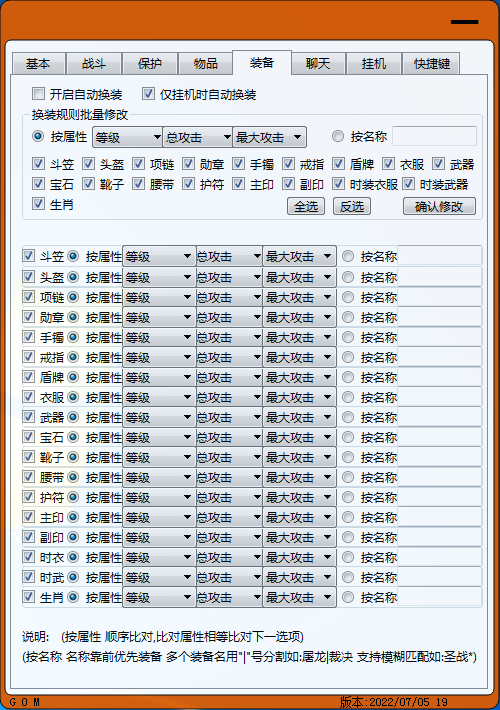Click the 全选 button
This screenshot has width=500, height=710.
pos(306,206)
